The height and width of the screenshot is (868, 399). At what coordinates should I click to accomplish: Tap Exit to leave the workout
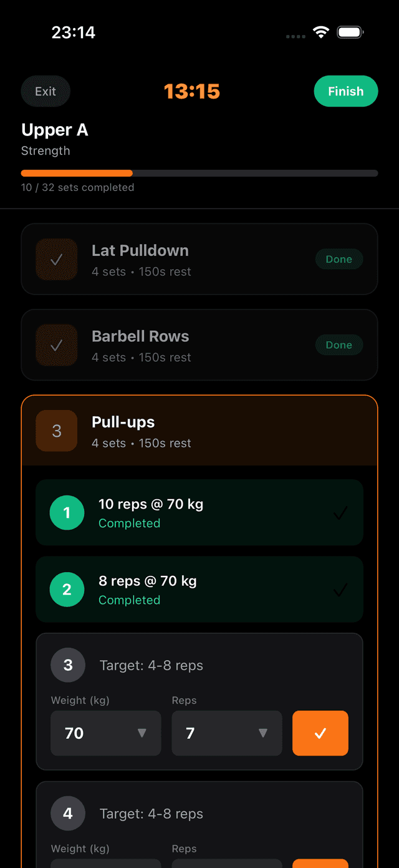pos(45,91)
